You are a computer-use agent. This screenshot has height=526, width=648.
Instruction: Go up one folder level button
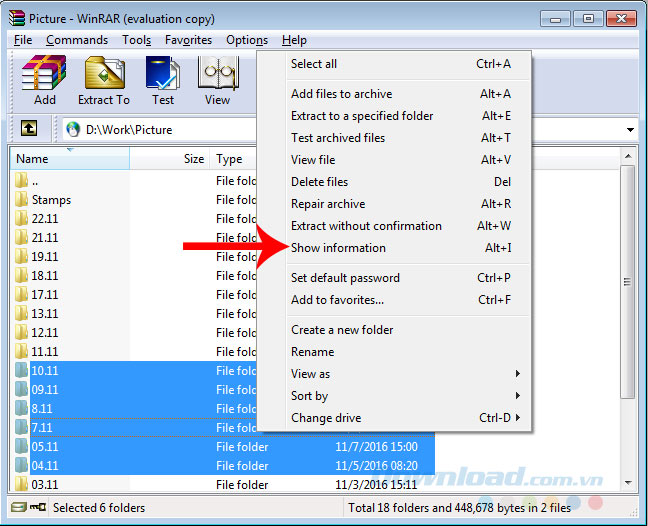[30, 129]
